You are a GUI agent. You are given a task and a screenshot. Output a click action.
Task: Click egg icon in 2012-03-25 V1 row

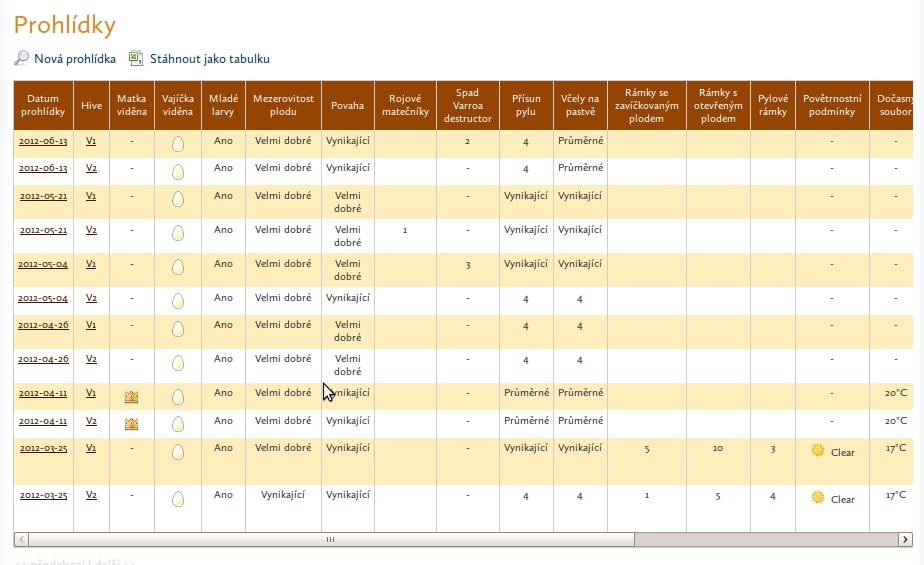pyautogui.click(x=178, y=452)
